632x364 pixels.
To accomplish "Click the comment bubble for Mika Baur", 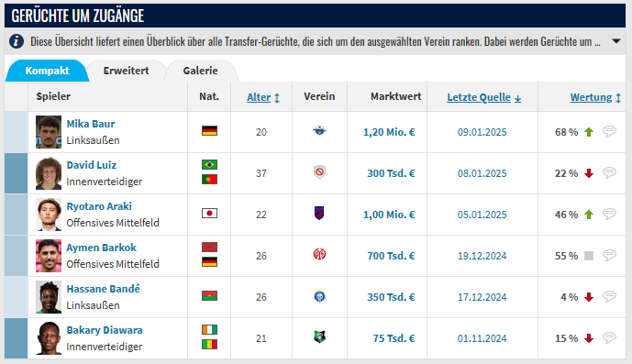I will 609,131.
